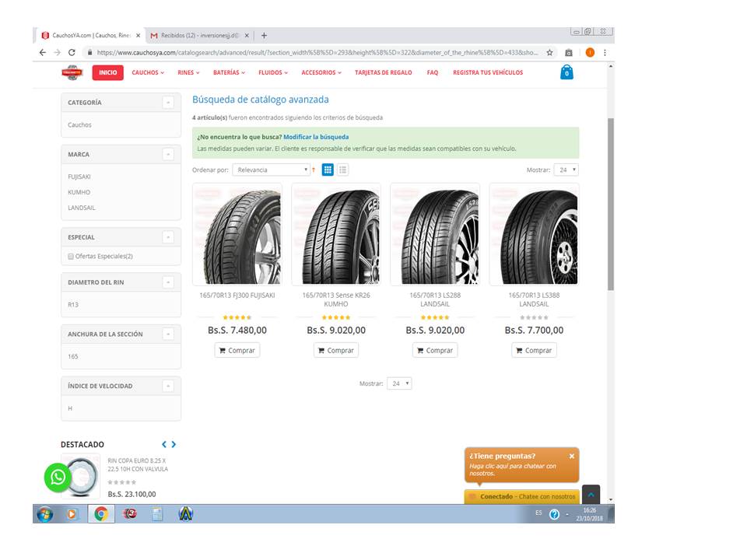The image size is (747, 560).
Task: Check the Ofertas Especiales checkbox
Action: click(x=71, y=256)
